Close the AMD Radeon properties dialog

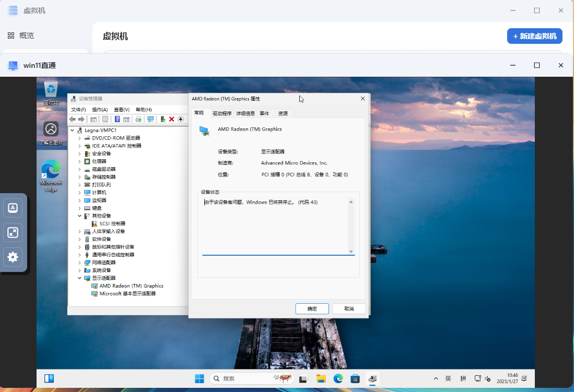pyautogui.click(x=363, y=99)
